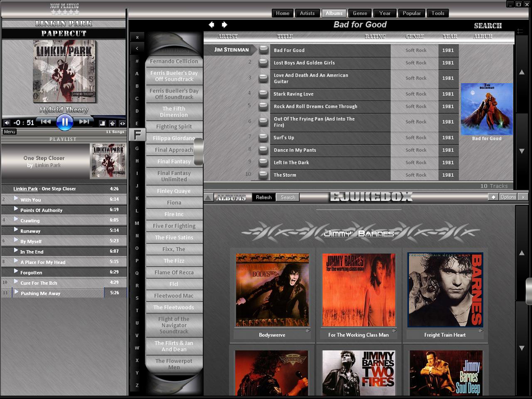Select Fleetwood Mac in the artist list
Viewport: 532px width, 399px height.
coord(174,296)
